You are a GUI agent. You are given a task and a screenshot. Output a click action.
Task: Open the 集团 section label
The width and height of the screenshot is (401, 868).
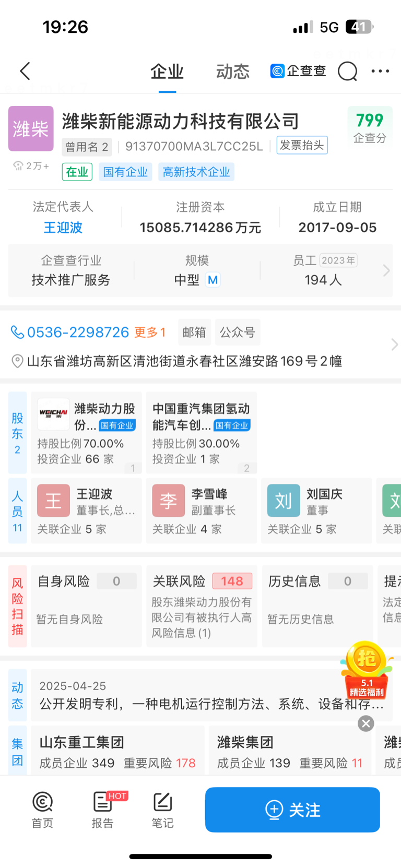coord(17,752)
